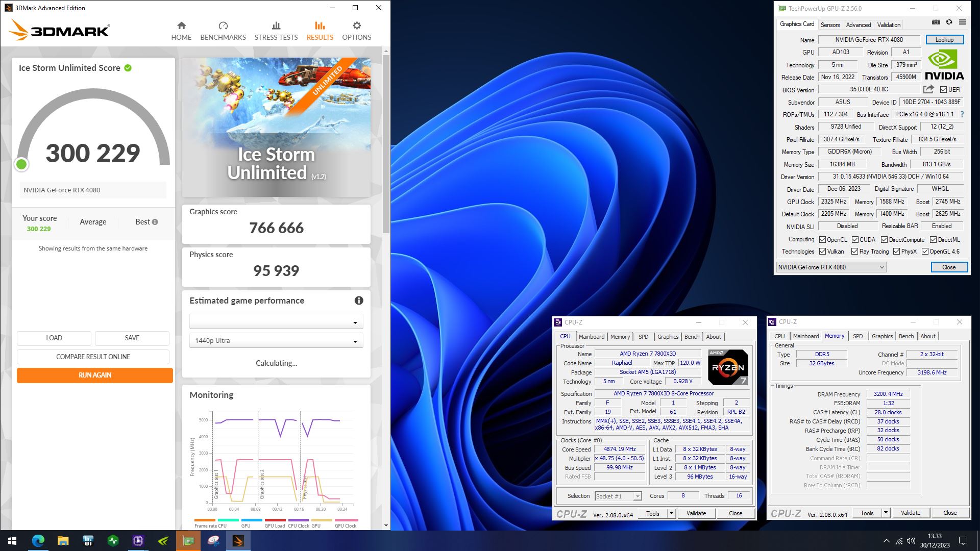This screenshot has height=551, width=980.
Task: Click the 3DMark scrollbar down arrow
Action: [x=386, y=525]
